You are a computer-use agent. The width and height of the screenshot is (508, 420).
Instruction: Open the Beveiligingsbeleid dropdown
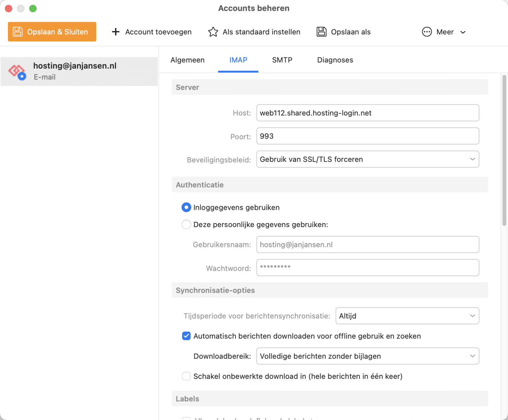(367, 159)
